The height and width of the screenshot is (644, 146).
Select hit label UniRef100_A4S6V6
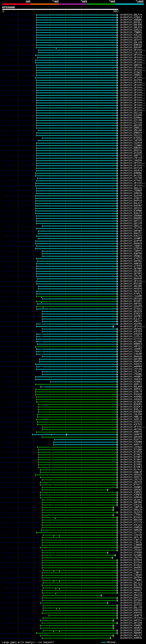click(131, 289)
